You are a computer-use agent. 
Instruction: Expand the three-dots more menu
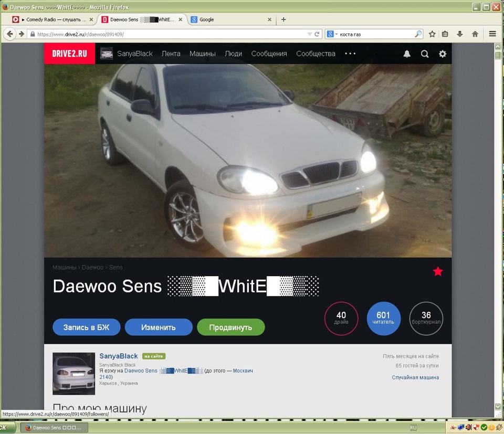[x=350, y=54]
